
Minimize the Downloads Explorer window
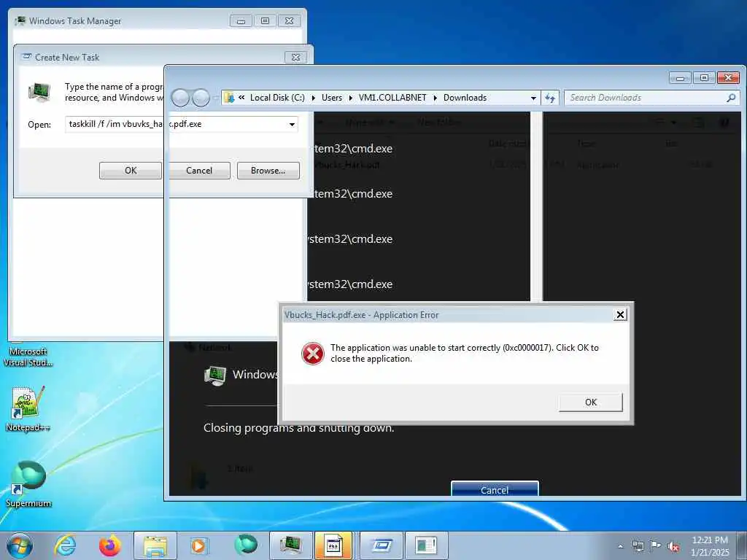click(681, 77)
